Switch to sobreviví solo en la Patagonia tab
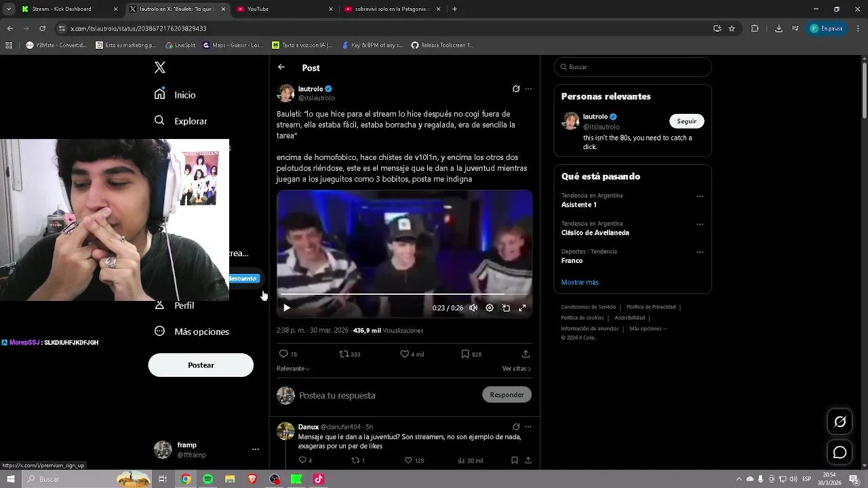This screenshot has height=488, width=868. coord(392,9)
